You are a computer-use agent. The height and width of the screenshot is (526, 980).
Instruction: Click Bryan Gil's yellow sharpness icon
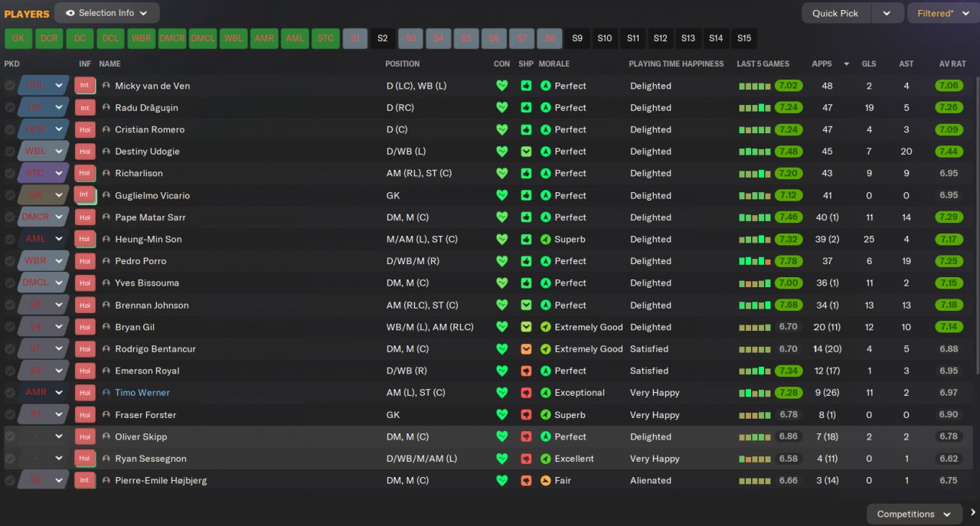point(526,327)
